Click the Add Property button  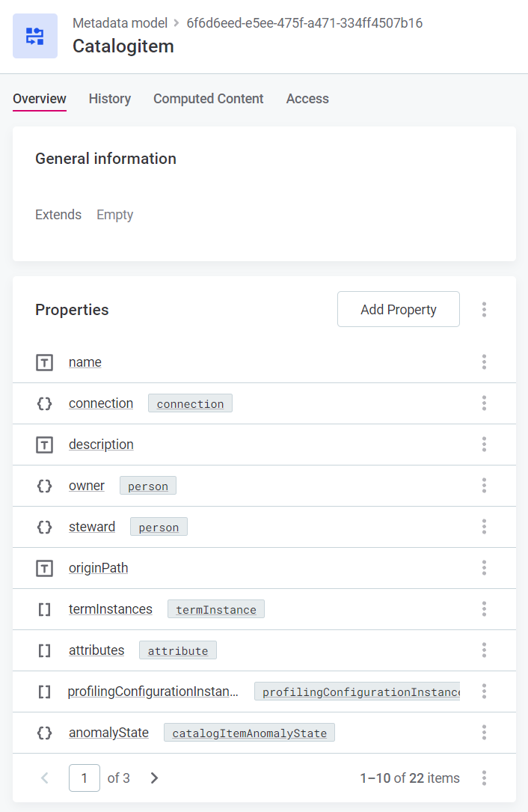click(398, 309)
